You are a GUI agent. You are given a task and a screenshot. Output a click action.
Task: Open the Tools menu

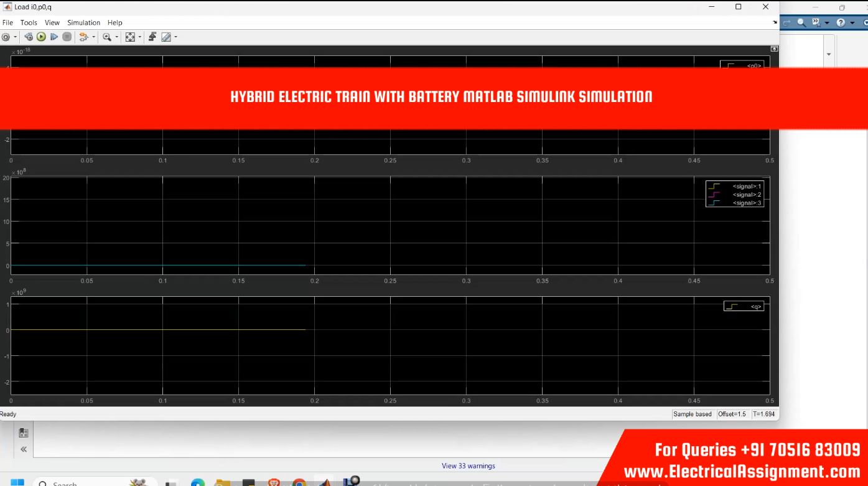pyautogui.click(x=29, y=22)
